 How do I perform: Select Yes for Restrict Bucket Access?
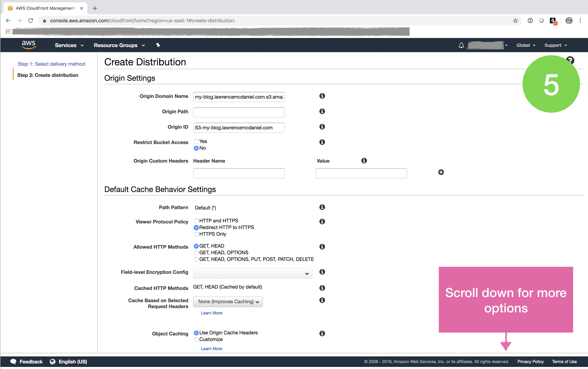coord(196,142)
